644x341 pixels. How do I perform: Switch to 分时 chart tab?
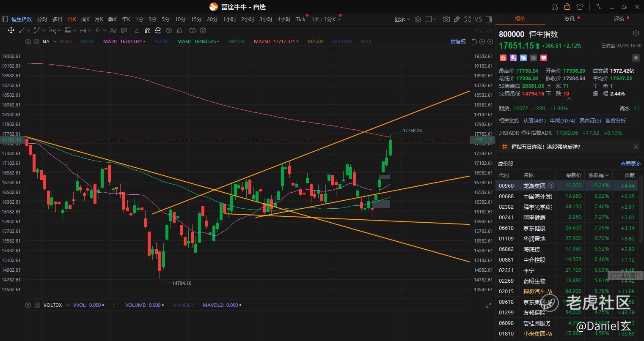(42, 19)
